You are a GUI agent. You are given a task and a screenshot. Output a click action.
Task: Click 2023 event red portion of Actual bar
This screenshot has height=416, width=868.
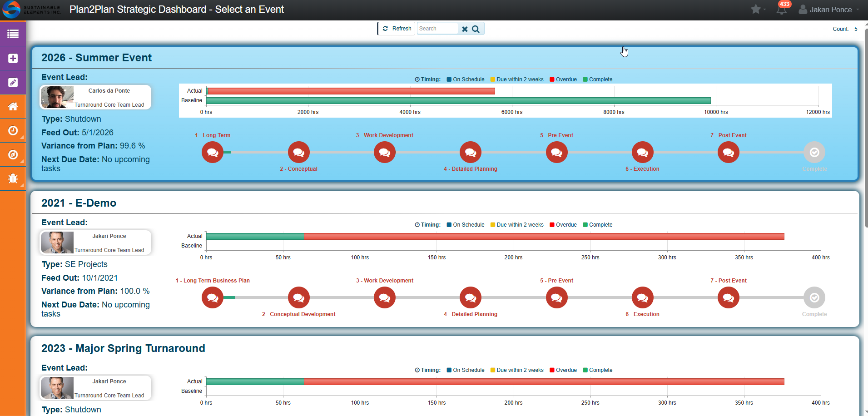point(544,381)
